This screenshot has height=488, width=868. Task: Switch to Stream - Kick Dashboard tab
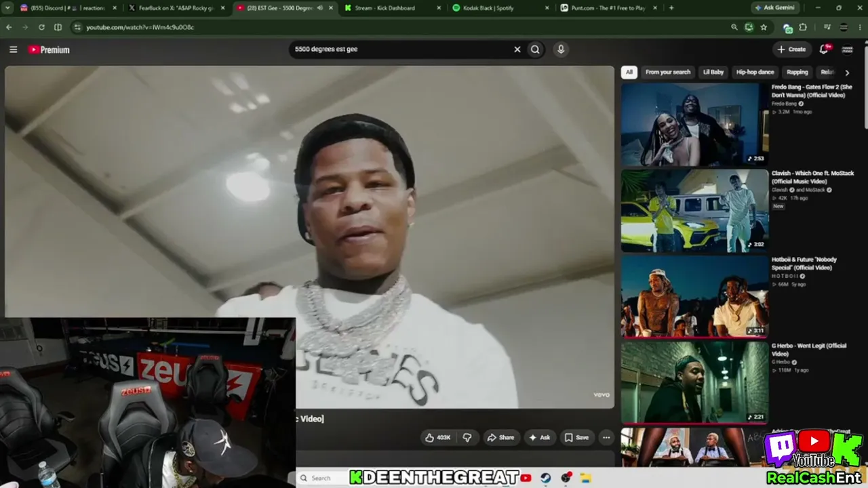[x=392, y=8]
